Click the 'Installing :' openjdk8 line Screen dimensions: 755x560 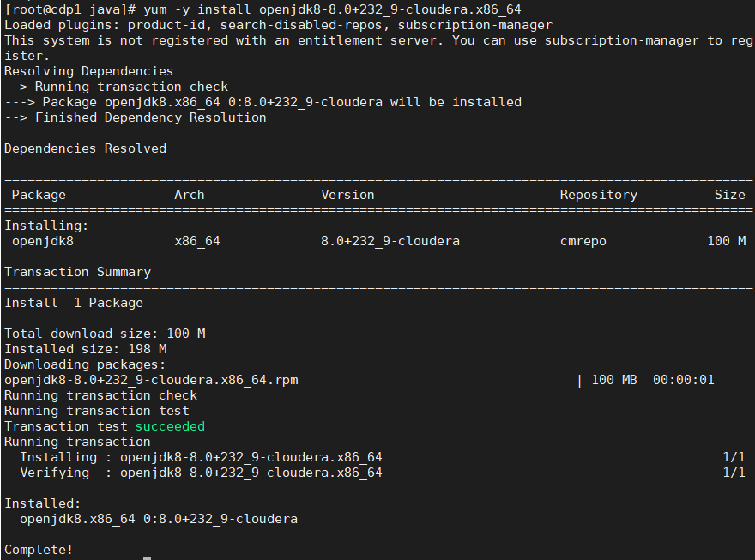[201, 456]
